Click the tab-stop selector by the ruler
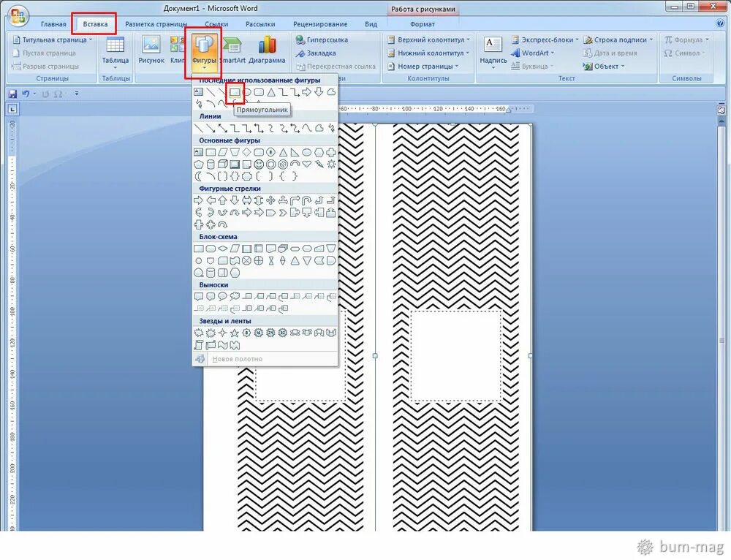 (x=12, y=109)
